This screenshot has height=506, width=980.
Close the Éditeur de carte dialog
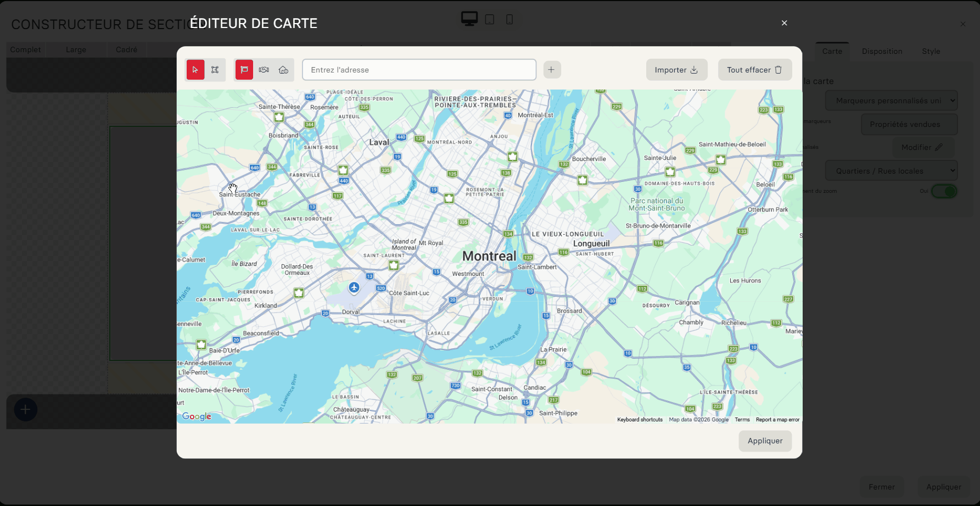click(784, 23)
